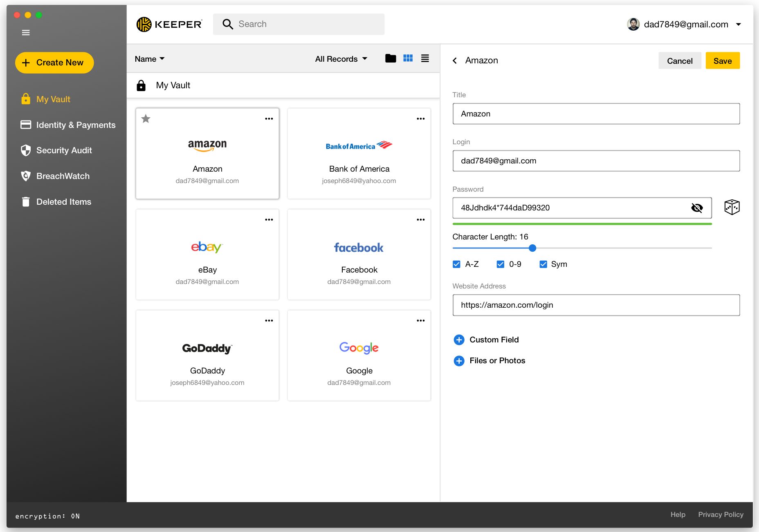Hide the password with the eye toggle

click(697, 208)
